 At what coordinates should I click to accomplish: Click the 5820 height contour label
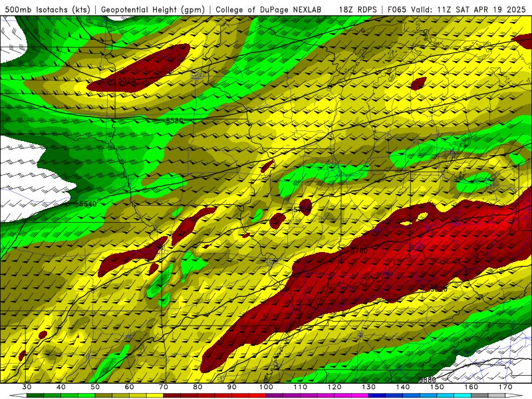439,289
